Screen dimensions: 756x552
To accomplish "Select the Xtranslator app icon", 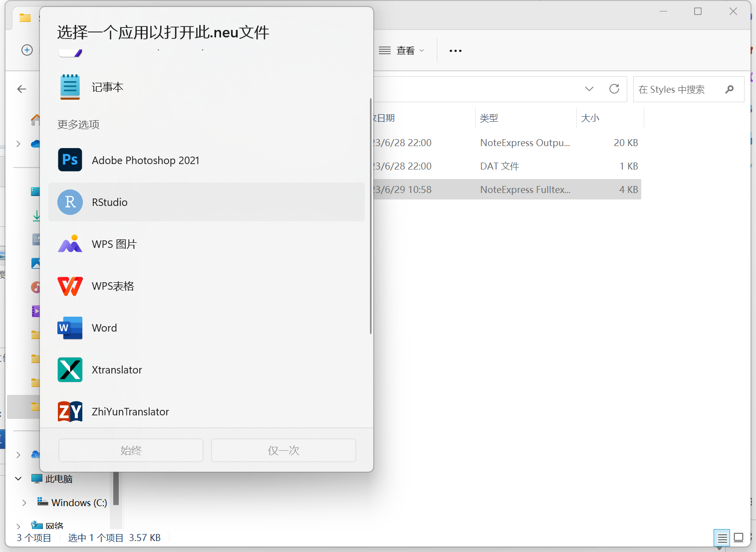I will coord(70,369).
